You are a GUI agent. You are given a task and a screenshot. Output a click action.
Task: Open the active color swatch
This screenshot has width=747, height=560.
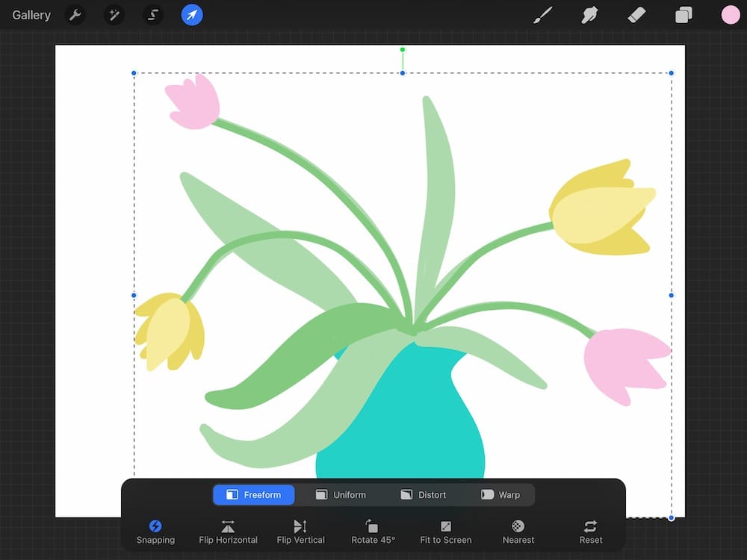click(x=730, y=14)
